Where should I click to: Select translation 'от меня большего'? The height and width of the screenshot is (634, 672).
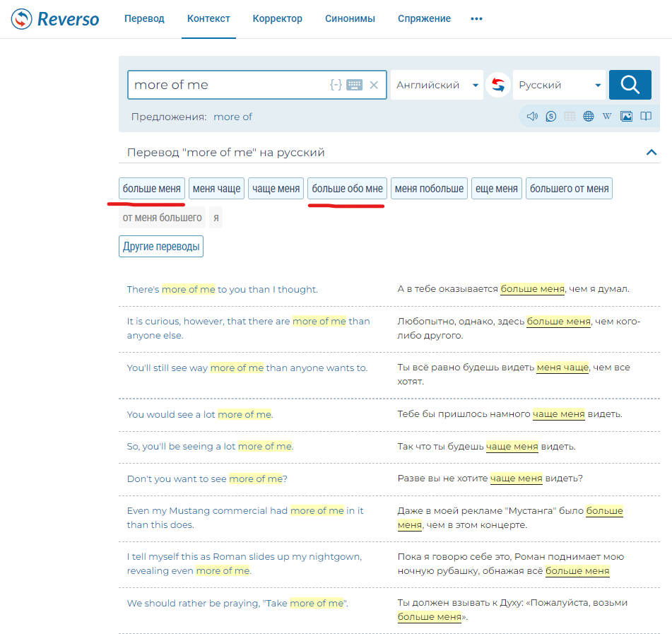click(162, 218)
